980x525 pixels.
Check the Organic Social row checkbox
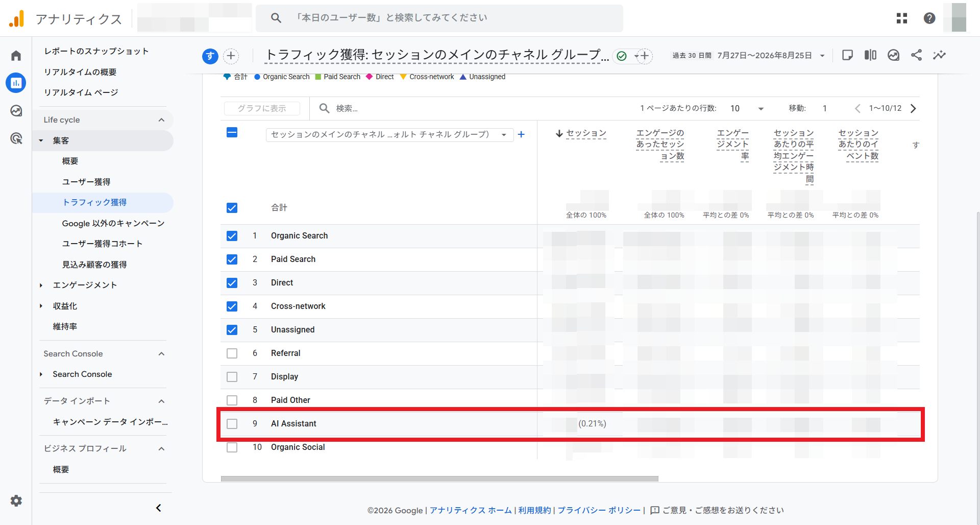(232, 447)
